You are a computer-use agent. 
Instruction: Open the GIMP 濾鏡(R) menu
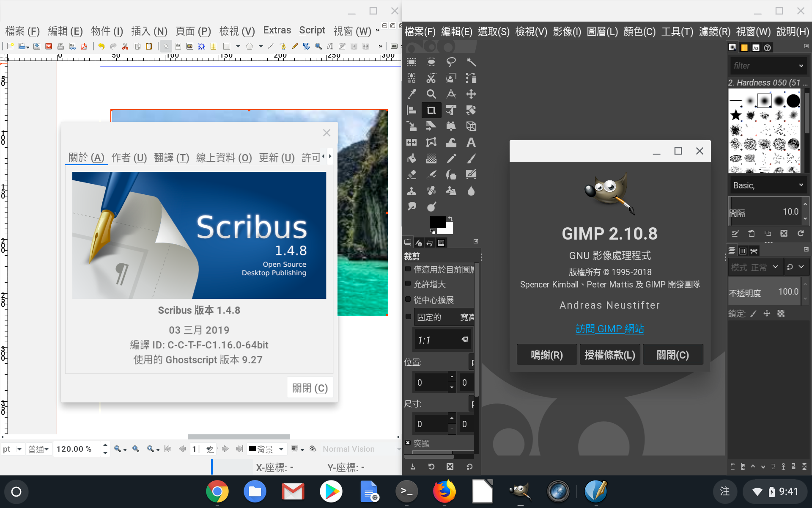(x=714, y=32)
